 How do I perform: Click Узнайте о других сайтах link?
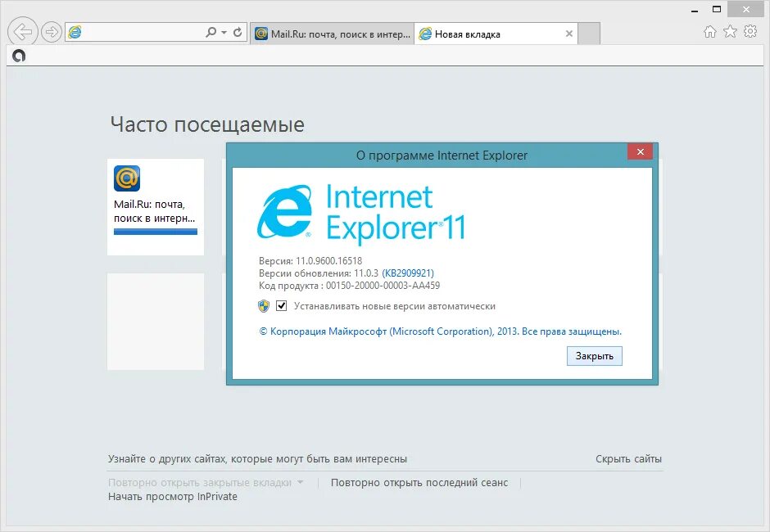(x=257, y=459)
